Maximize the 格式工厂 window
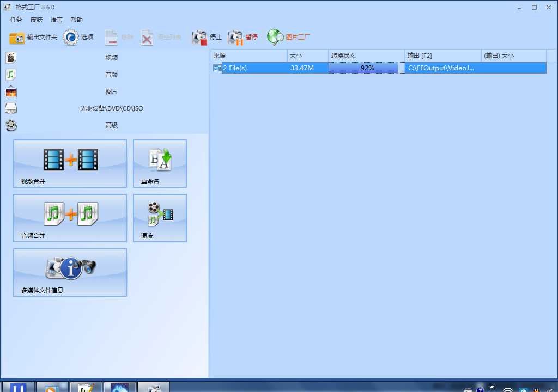Viewport: 558px width, 392px height. [534, 7]
